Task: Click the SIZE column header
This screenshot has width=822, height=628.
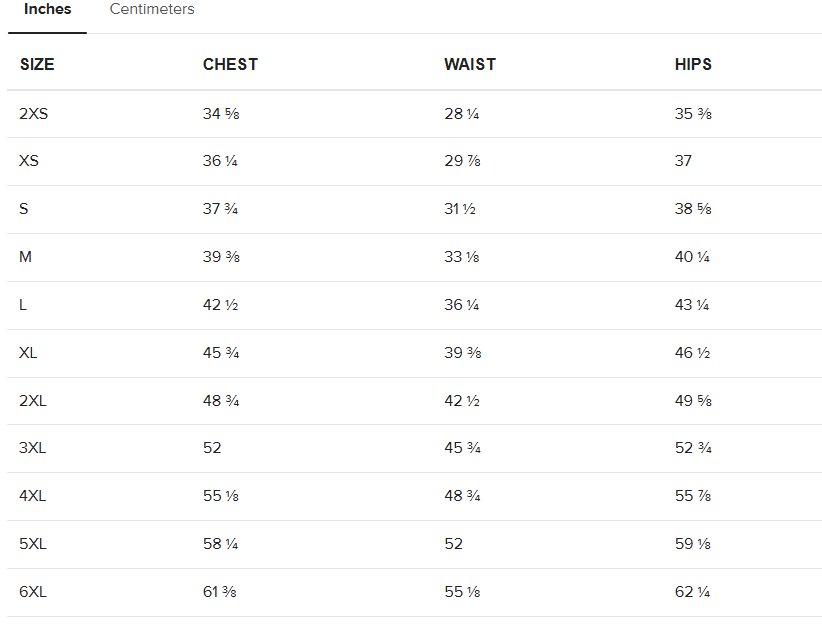Action: 37,64
